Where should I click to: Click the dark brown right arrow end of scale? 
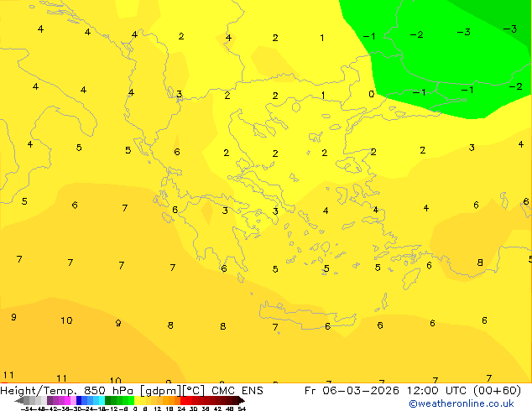coord(242,400)
